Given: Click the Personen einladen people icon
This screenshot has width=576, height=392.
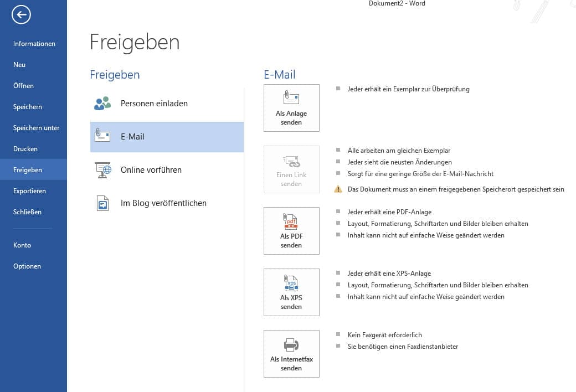Looking at the screenshot, I should coord(103,104).
